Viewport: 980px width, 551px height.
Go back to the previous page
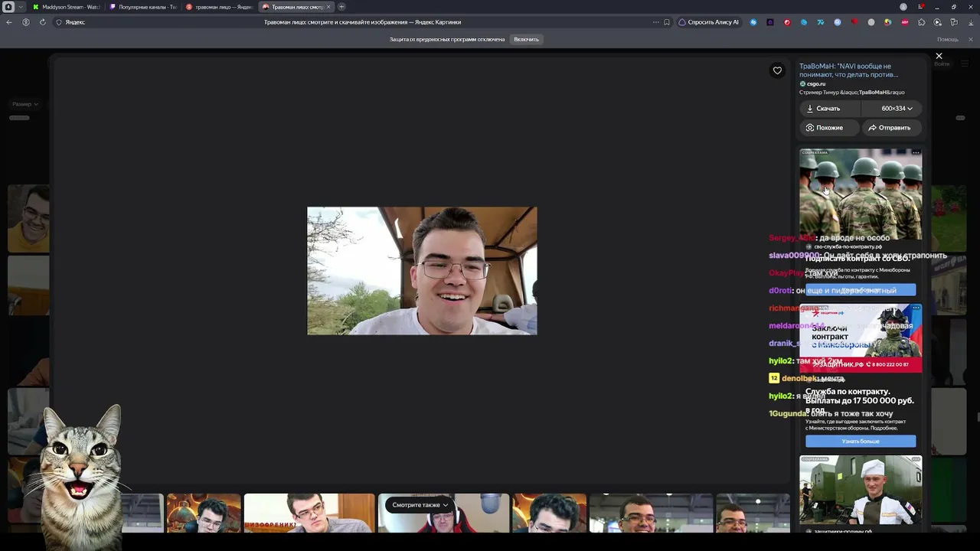(x=9, y=22)
